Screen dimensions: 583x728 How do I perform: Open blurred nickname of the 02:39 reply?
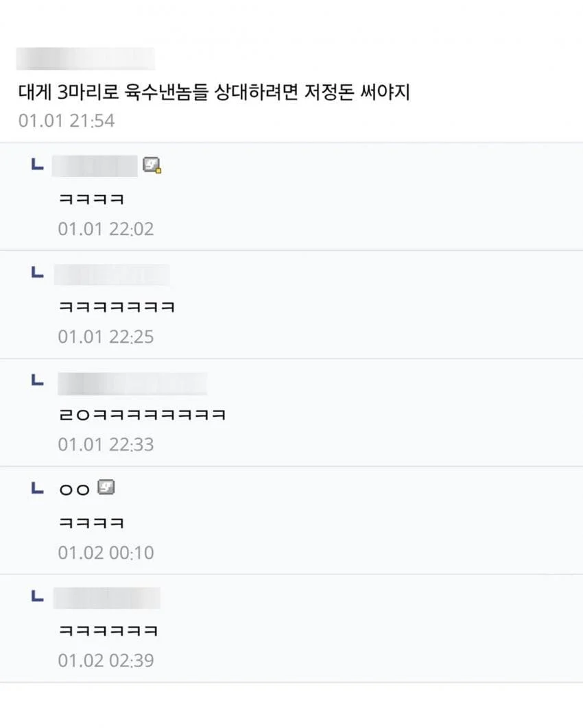pyautogui.click(x=106, y=598)
